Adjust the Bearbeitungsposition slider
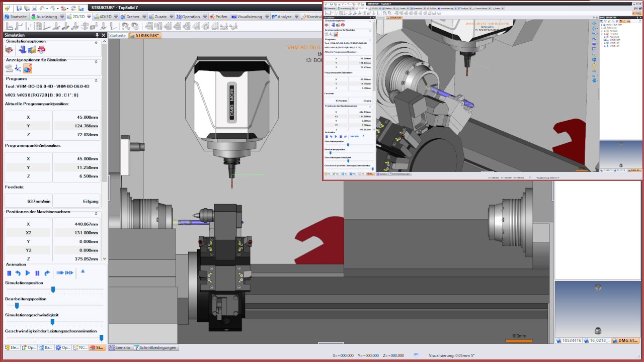This screenshot has height=362, width=644. [x=17, y=305]
